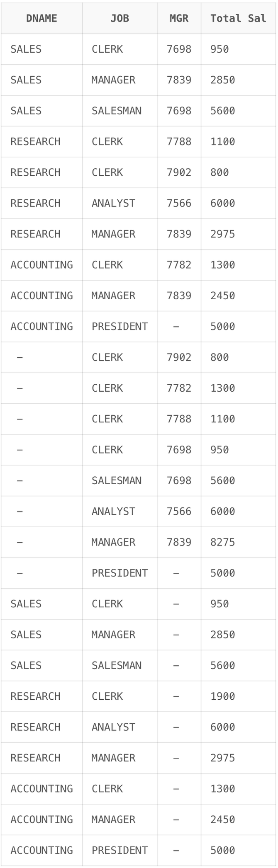Select the MGR column header
Image resolution: width=278 pixels, height=868 pixels.
(179, 18)
